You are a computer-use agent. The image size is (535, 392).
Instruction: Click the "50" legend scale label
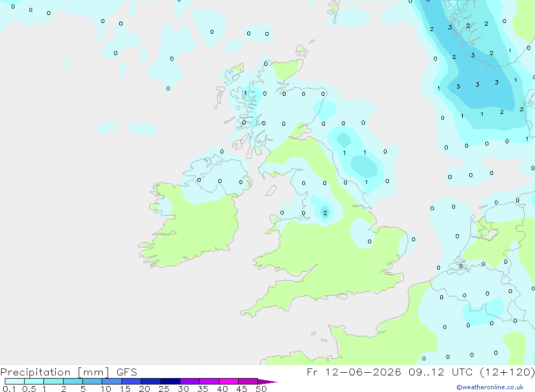tap(261, 389)
